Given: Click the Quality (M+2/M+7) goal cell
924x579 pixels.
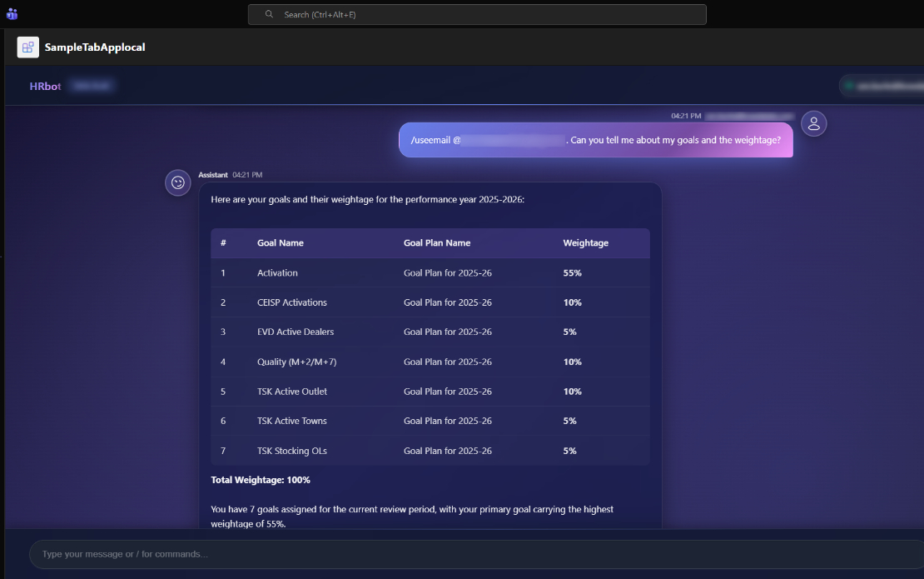Looking at the screenshot, I should click(x=297, y=362).
